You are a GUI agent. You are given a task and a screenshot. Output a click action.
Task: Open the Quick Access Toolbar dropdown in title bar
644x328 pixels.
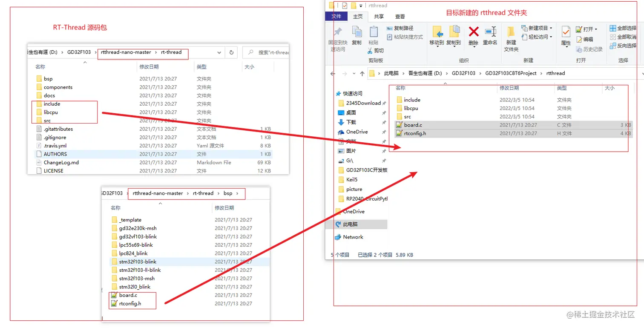pos(361,6)
